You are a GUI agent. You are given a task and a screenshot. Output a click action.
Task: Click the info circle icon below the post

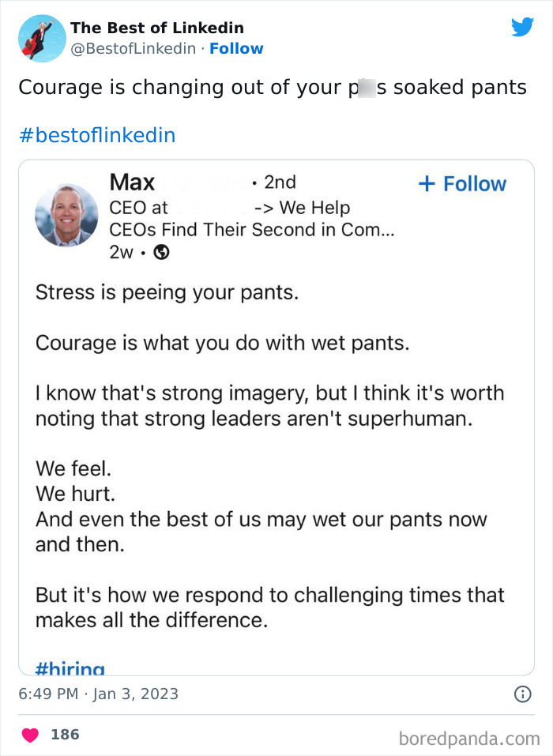coord(521,694)
